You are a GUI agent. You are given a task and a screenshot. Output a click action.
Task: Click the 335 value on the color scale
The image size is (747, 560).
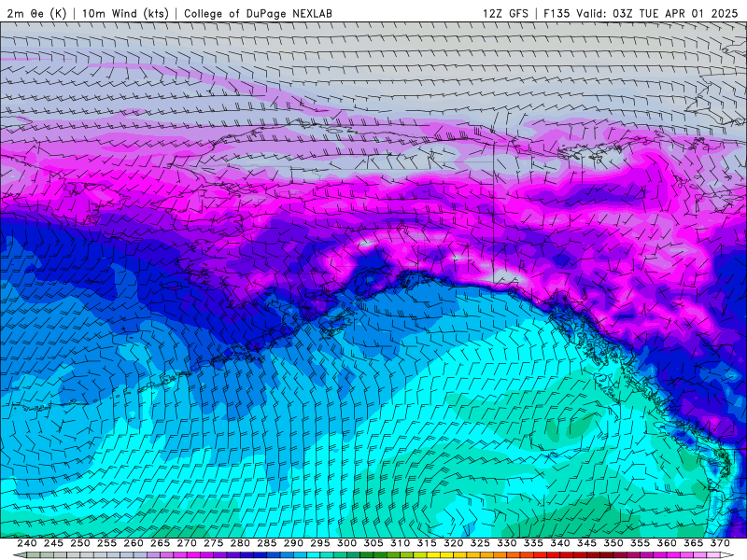(x=533, y=543)
